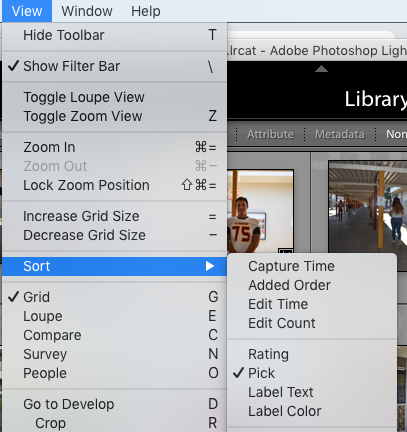Toggle Show Filter Bar checkmark

click(x=114, y=66)
